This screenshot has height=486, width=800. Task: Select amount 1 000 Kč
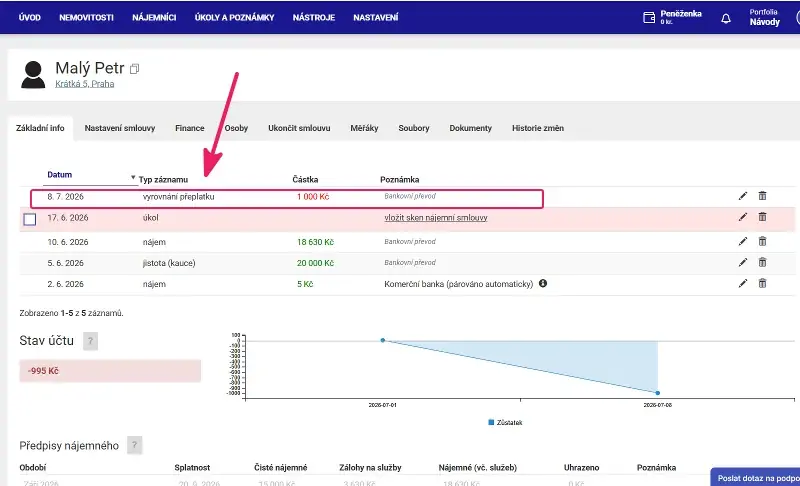[x=313, y=196]
